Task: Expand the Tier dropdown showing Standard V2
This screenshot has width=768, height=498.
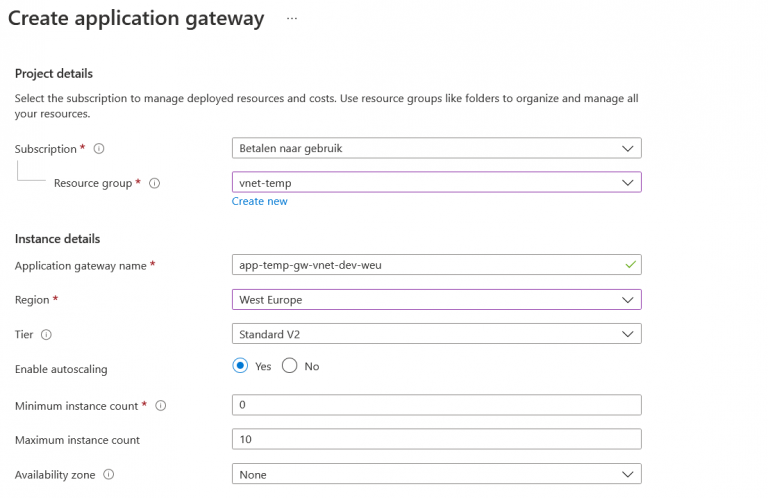Action: coord(435,334)
